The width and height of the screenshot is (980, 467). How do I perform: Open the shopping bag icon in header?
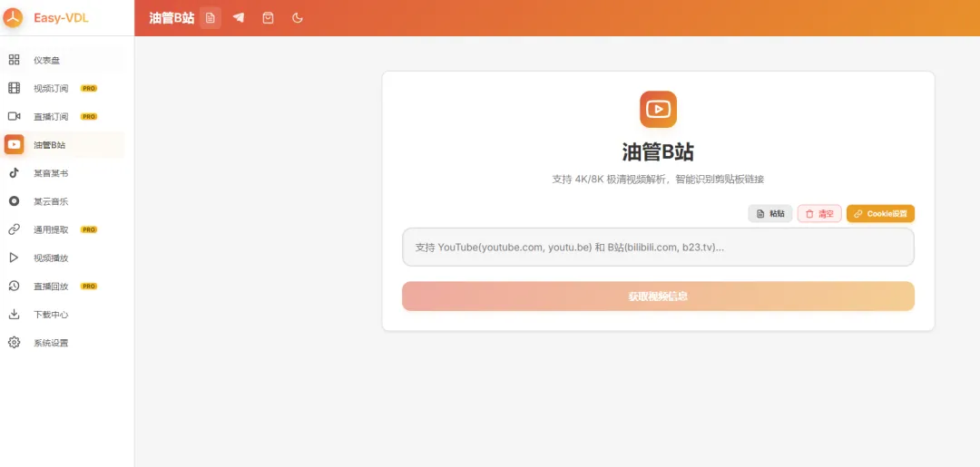[268, 18]
